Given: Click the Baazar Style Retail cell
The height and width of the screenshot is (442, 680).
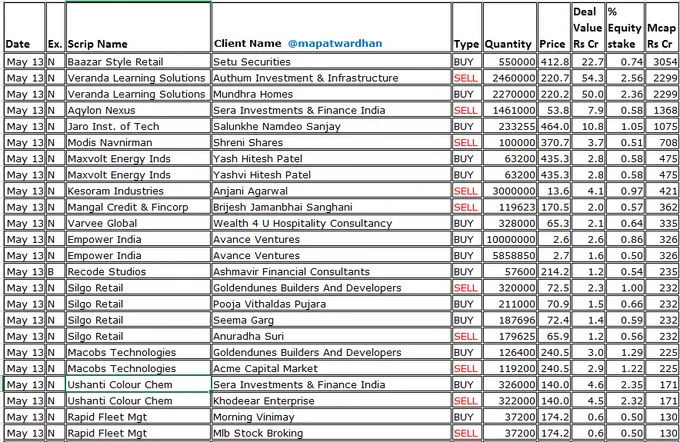Looking at the screenshot, I should tap(138, 62).
